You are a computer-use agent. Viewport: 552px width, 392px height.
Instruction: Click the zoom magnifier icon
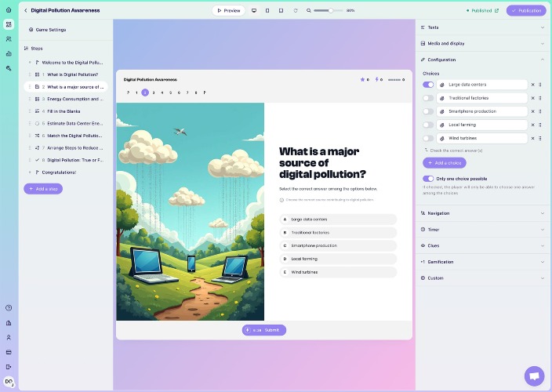(x=309, y=10)
